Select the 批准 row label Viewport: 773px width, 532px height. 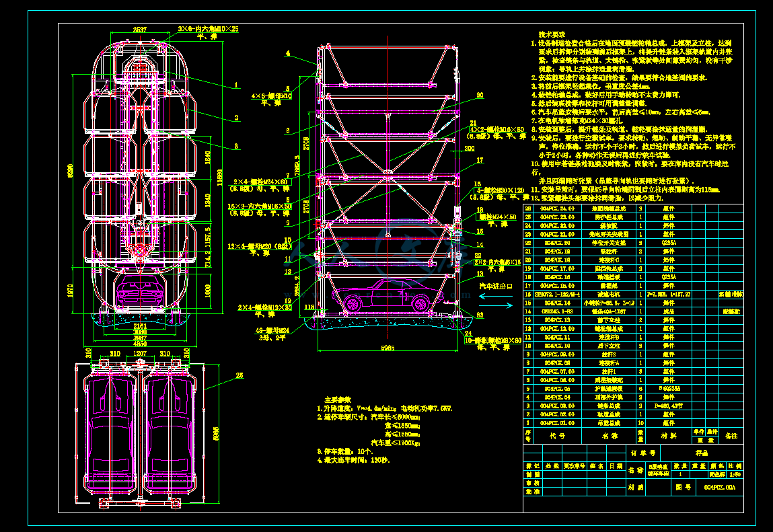[532, 492]
